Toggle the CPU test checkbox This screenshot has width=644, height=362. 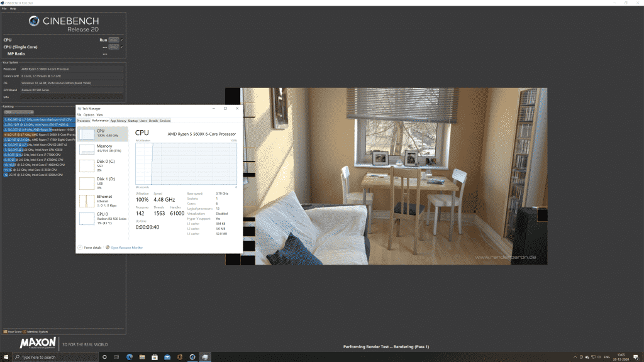coord(122,40)
